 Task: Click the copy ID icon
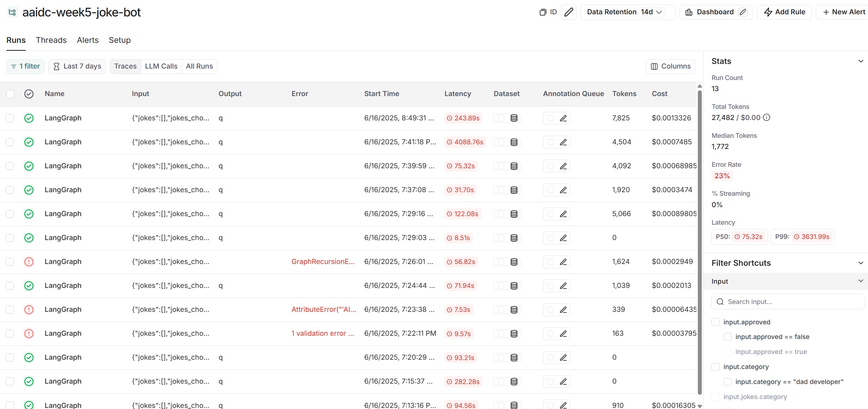pyautogui.click(x=543, y=12)
